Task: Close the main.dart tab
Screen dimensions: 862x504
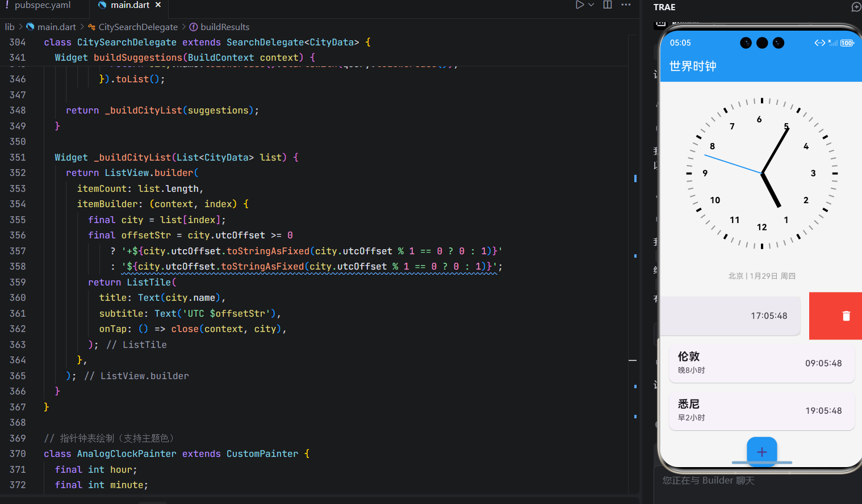Action: 158,5
